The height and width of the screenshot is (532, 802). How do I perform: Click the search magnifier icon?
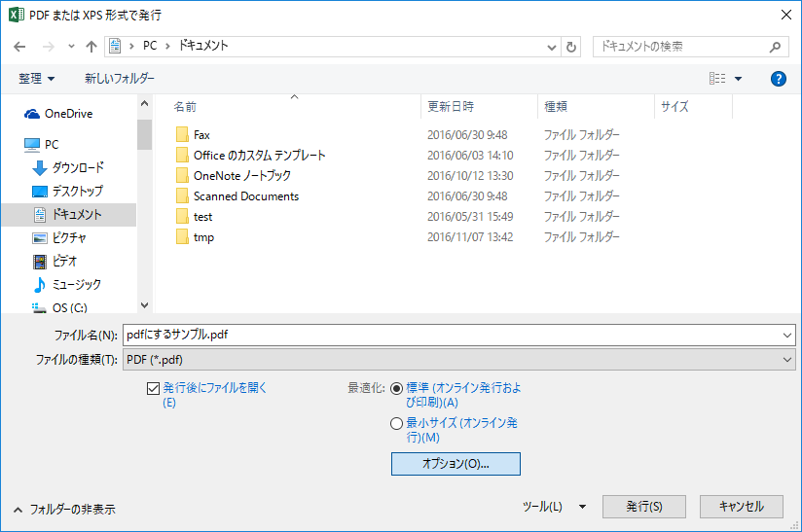click(775, 47)
